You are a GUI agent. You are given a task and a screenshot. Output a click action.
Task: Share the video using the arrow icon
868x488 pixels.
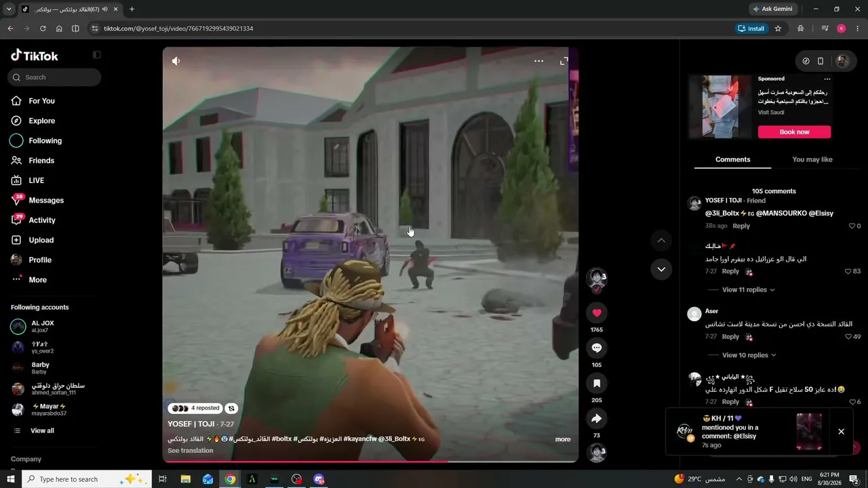[x=597, y=419]
